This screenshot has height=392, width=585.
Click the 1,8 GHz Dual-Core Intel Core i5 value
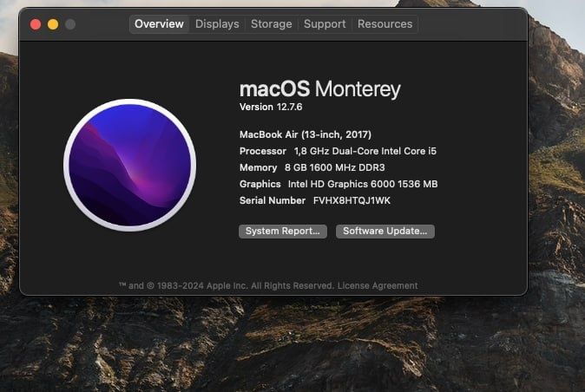[365, 151]
